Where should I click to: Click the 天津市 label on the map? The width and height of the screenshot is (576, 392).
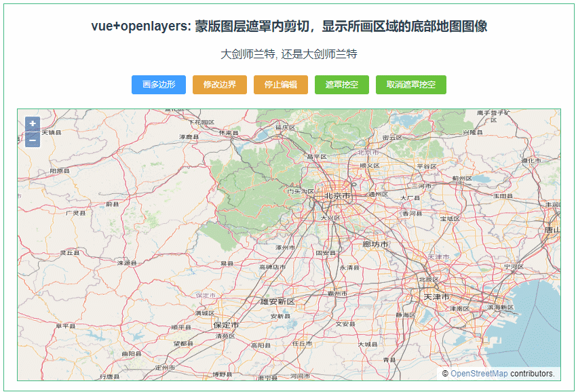434,296
